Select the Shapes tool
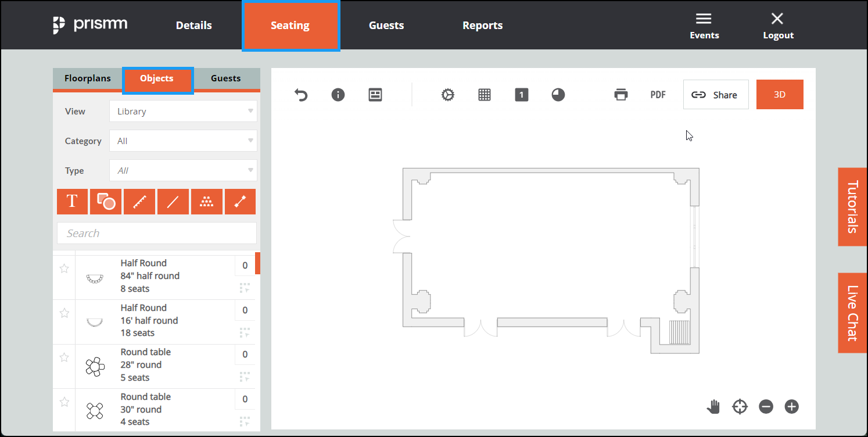868x437 pixels. tap(106, 202)
